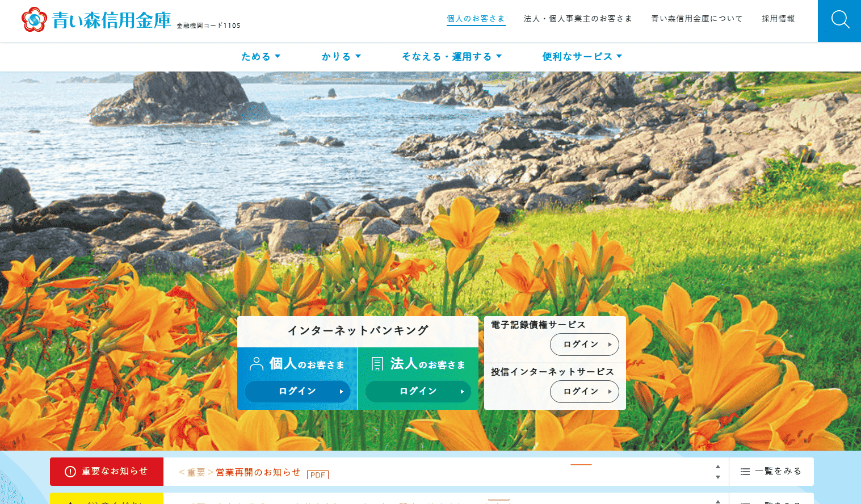Click the list icon beside 一覧をみる
This screenshot has height=504, width=861.
745,472
